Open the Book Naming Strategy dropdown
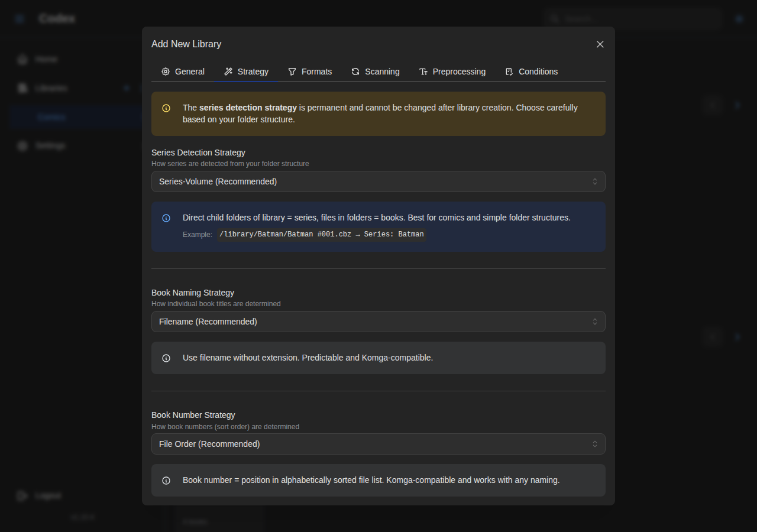The width and height of the screenshot is (757, 532). 378,322
